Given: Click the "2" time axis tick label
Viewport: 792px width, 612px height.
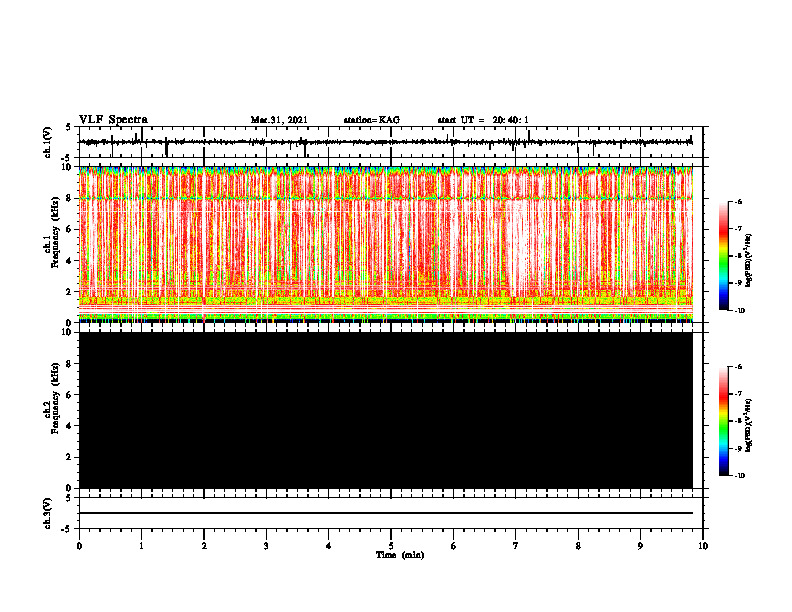Looking at the screenshot, I should coord(204,546).
